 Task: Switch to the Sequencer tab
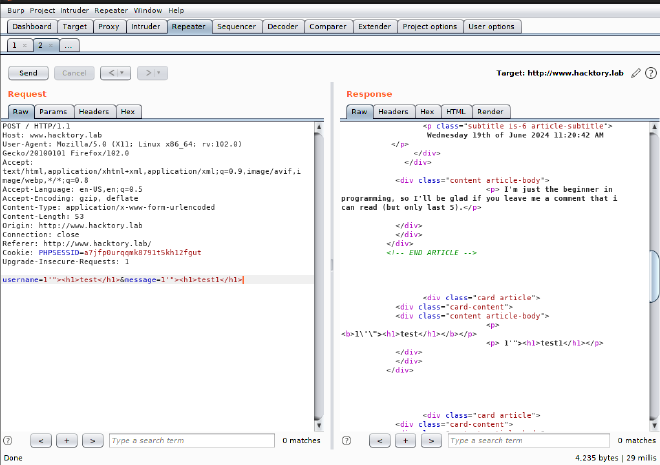tap(237, 27)
